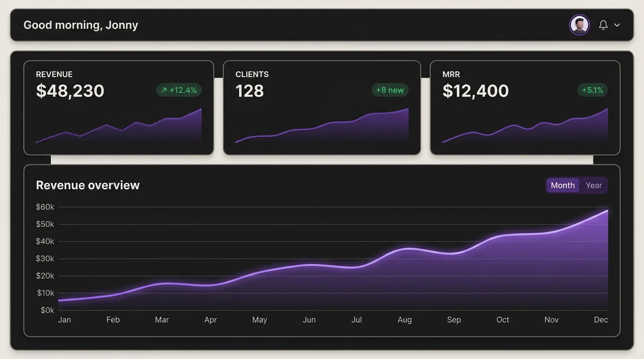
Task: Select the $12,400 MRR value
Action: [x=476, y=91]
